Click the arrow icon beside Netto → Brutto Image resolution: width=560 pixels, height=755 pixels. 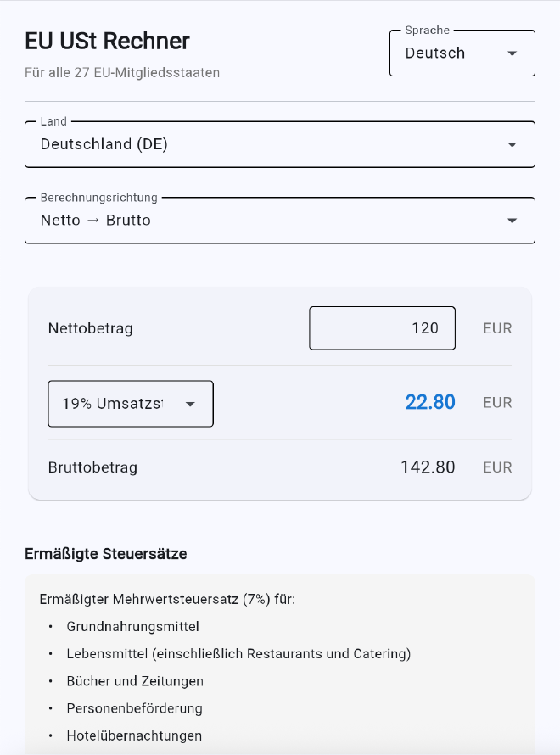[512, 221]
